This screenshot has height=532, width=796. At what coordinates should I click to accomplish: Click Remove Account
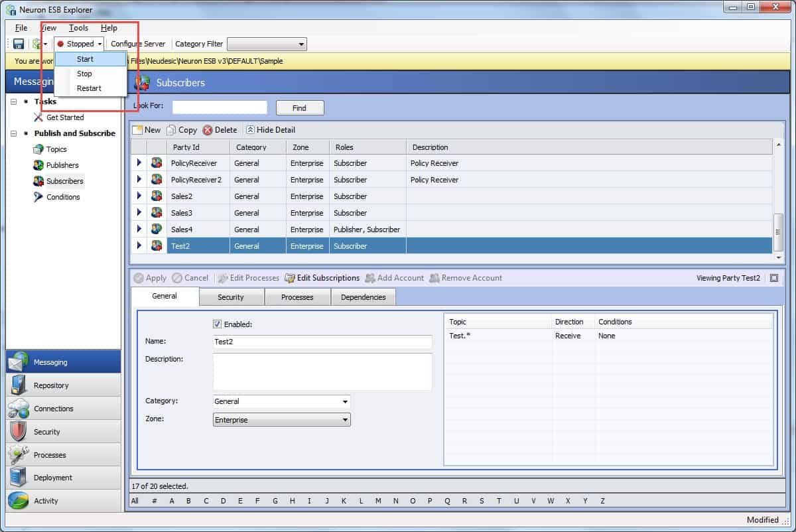point(466,278)
